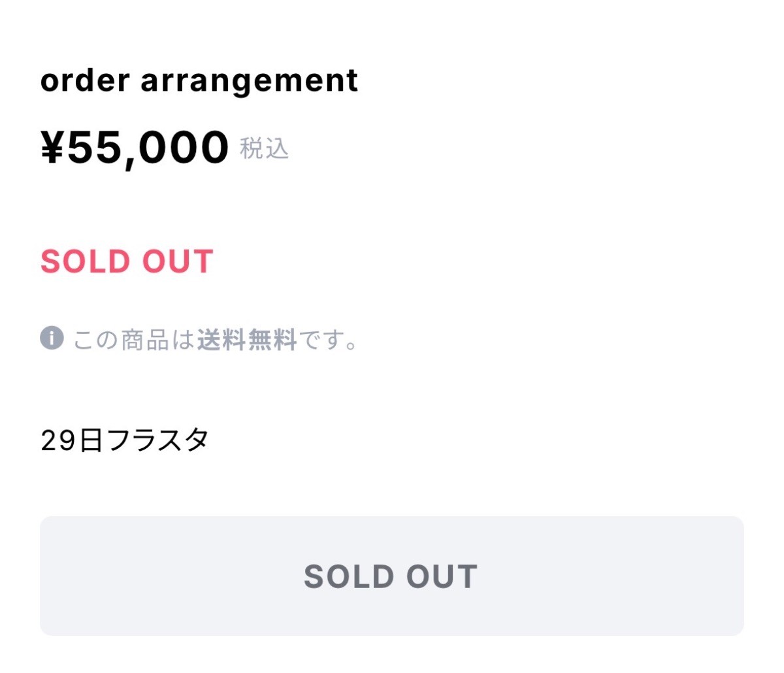Tap the grey SOLD OUT button

392,576
